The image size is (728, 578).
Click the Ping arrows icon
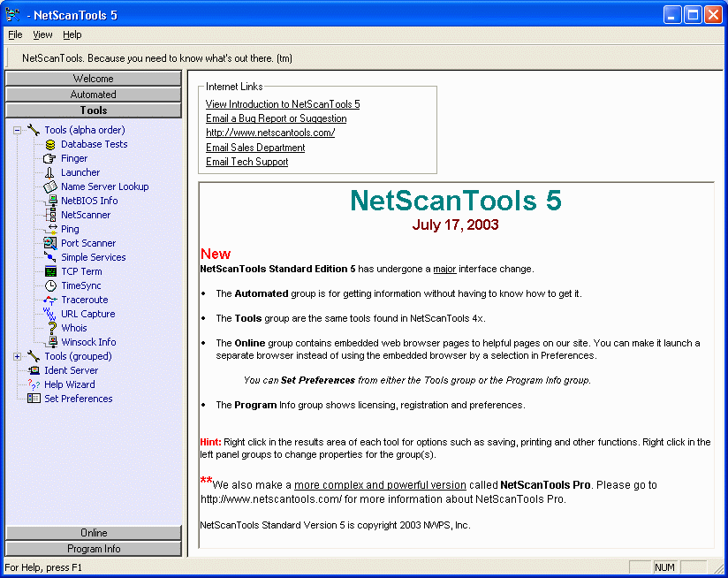pyautogui.click(x=51, y=229)
